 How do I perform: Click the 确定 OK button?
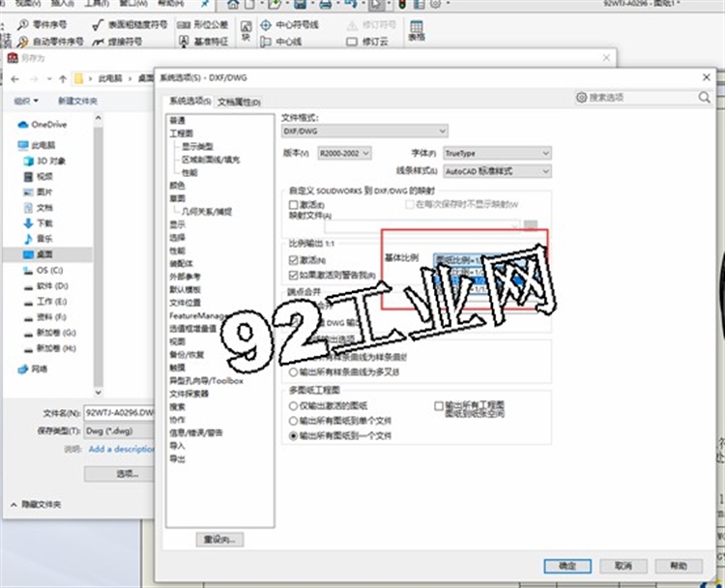click(x=567, y=566)
